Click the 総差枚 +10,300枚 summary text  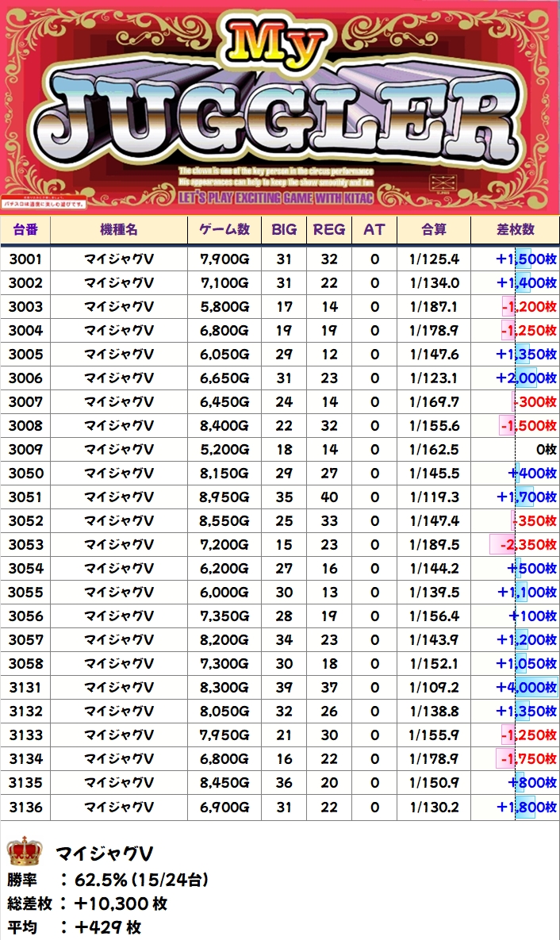click(x=87, y=904)
